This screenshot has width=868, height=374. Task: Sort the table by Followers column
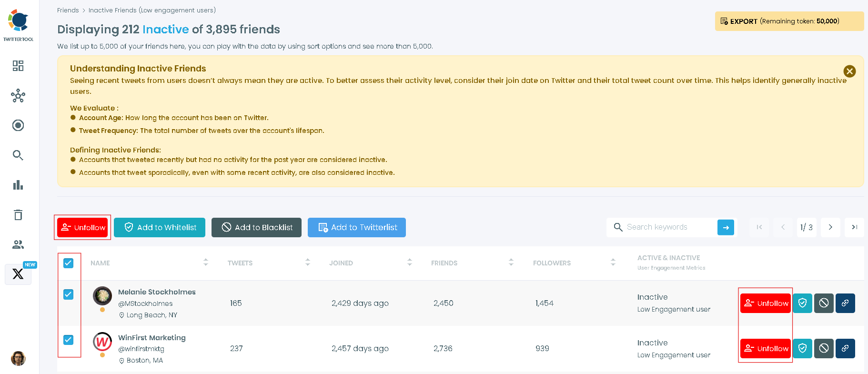click(x=613, y=263)
